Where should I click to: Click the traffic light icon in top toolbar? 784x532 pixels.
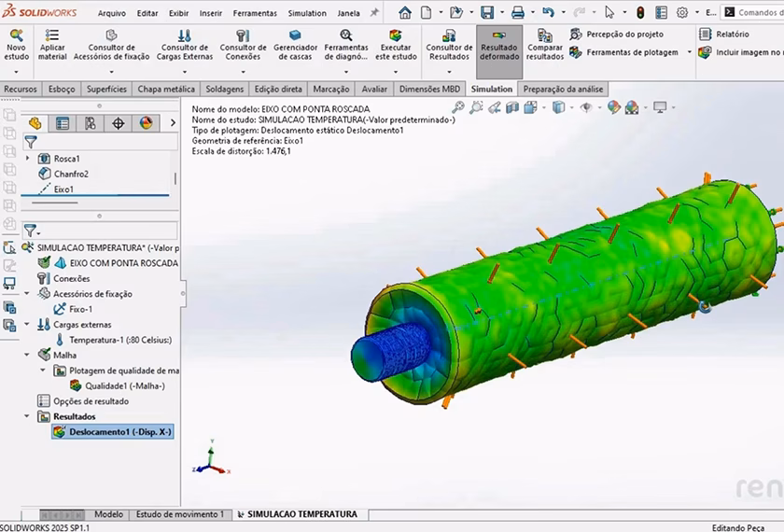click(640, 13)
